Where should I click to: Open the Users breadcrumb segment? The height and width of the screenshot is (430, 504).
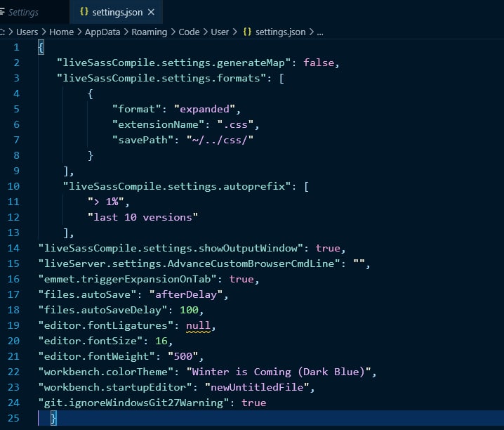tap(27, 32)
